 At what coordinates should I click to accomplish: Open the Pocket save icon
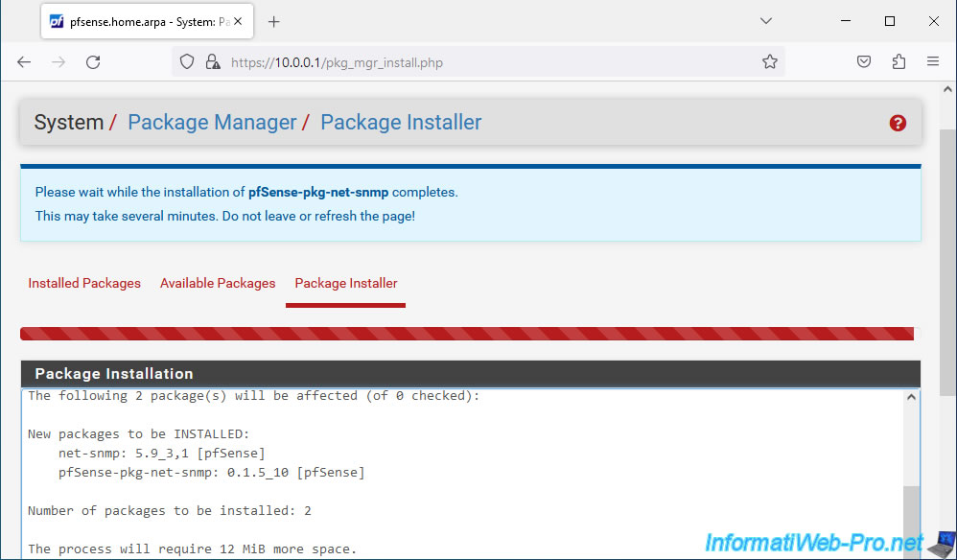point(864,61)
